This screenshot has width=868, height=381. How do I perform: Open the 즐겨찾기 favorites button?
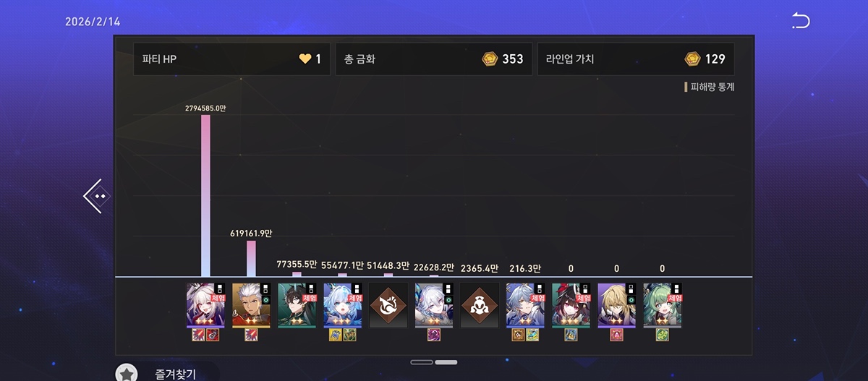166,372
